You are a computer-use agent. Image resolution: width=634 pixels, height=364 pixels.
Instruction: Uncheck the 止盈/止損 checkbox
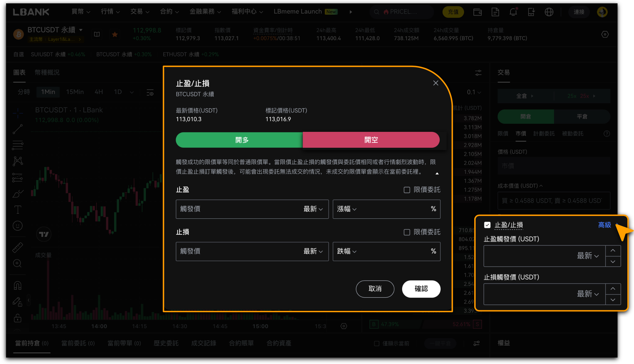coord(487,225)
